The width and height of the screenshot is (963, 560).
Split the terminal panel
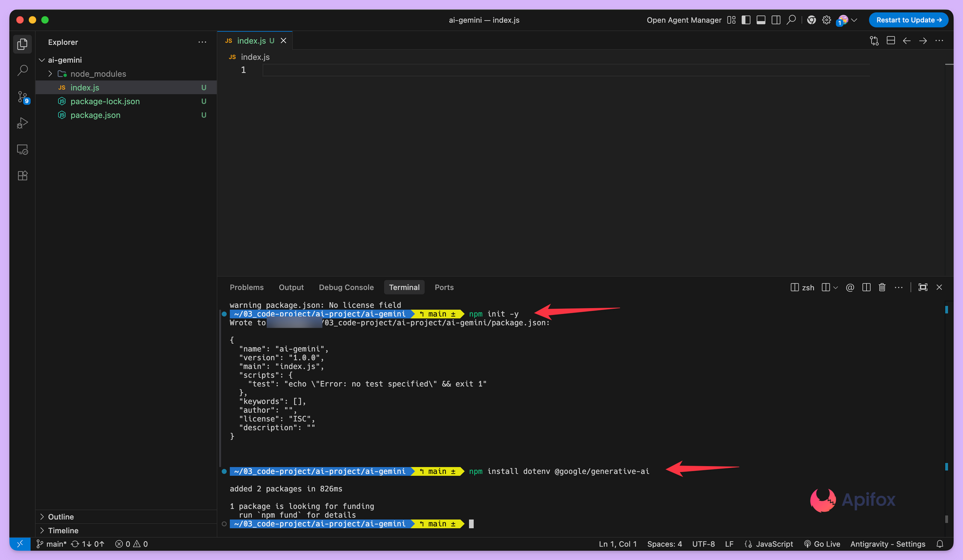[x=866, y=287]
